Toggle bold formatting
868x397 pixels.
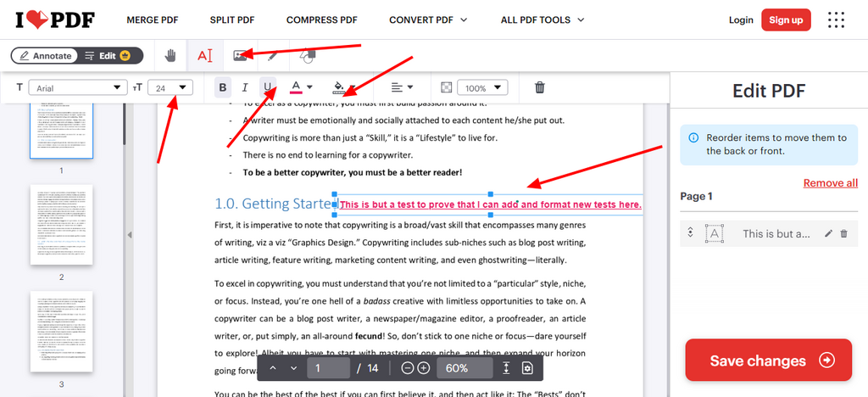coord(223,87)
